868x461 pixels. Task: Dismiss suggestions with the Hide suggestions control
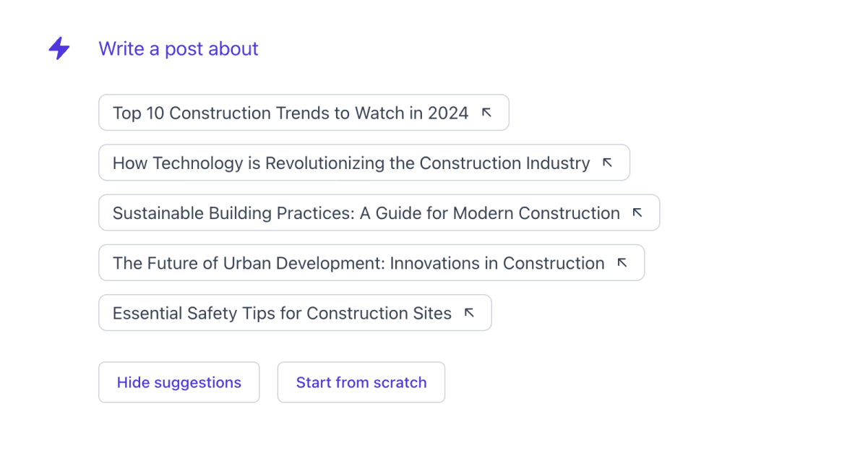click(179, 382)
